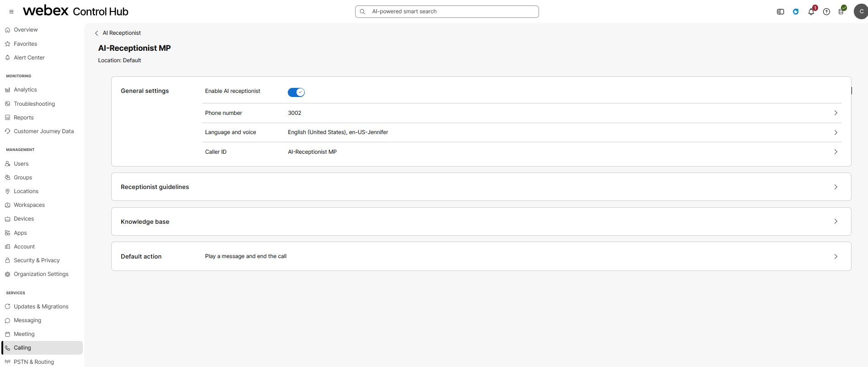Open the hamburger navigation menu
Viewport: 868px width, 367px height.
click(x=11, y=12)
